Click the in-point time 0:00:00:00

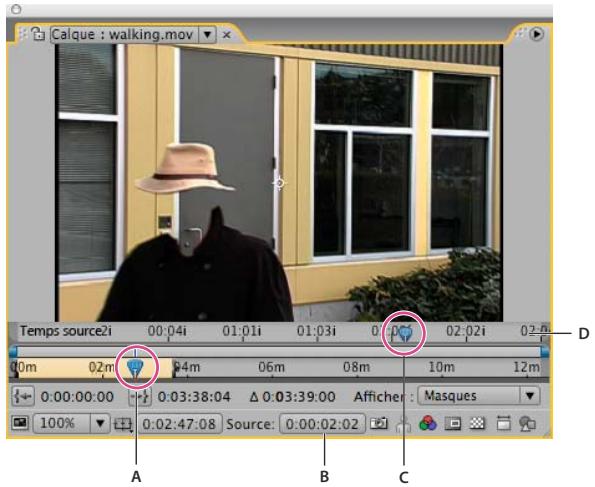pos(77,397)
